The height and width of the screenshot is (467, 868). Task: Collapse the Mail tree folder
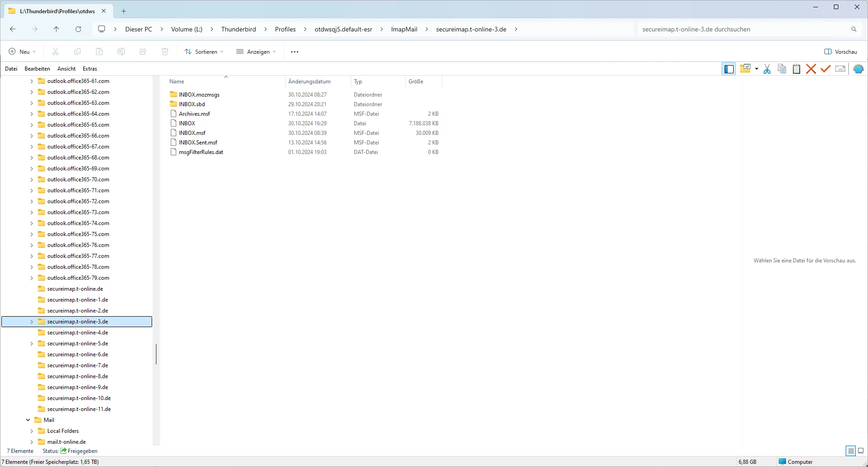click(28, 420)
